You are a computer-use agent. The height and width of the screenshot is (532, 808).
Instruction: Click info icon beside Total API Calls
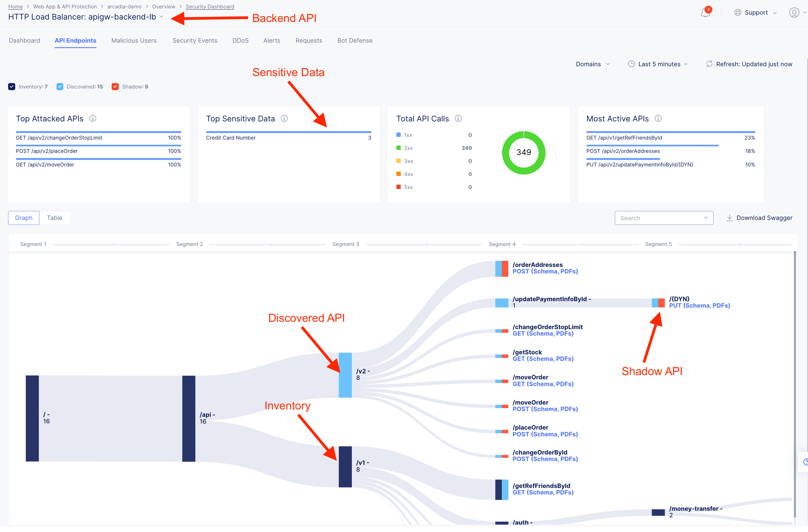[x=458, y=118]
